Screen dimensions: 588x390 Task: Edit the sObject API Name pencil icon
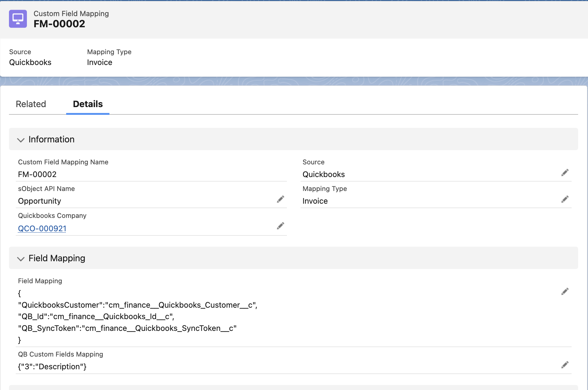coord(280,199)
